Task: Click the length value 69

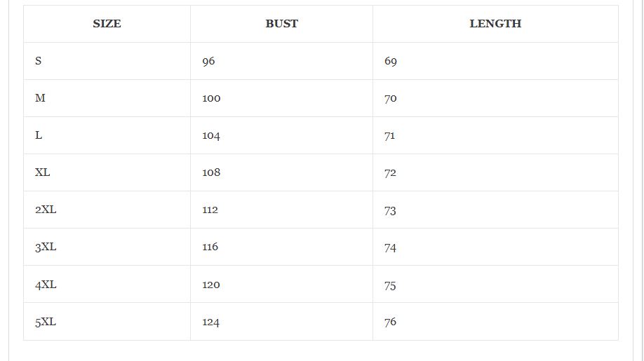Action: (x=391, y=61)
